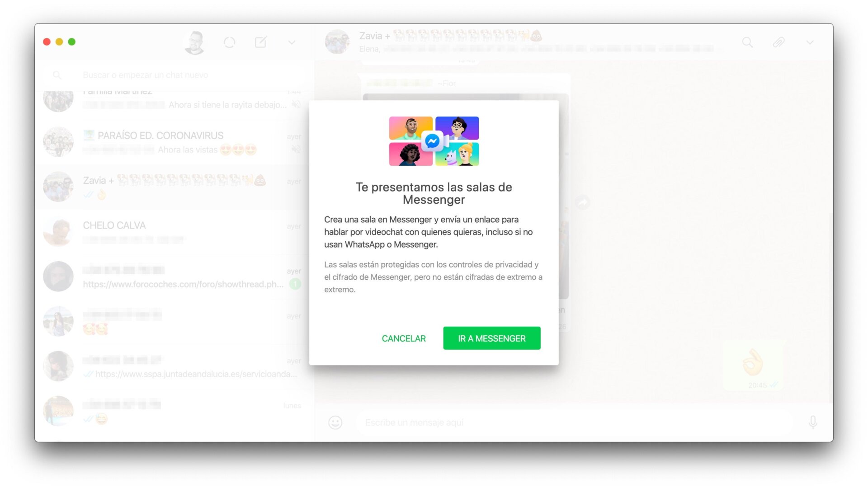868x488 pixels.
Task: Open own profile picture in sidebar header
Action: [195, 42]
